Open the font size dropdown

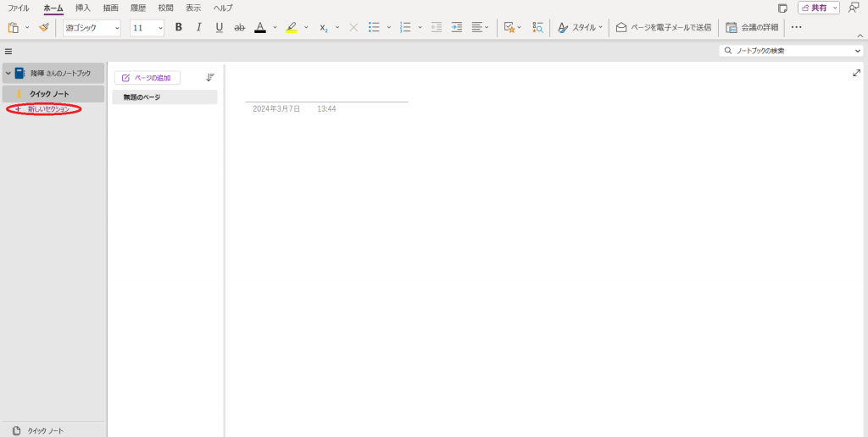tap(147, 28)
